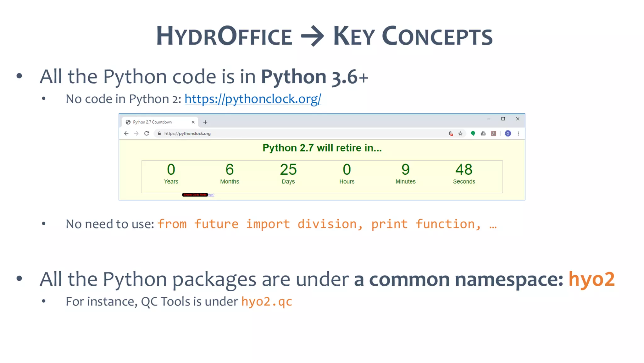Screen dimensions: 644x363
Task: Open the https://pythonclock.org/ hyperlink on the slide
Action: 253,99
